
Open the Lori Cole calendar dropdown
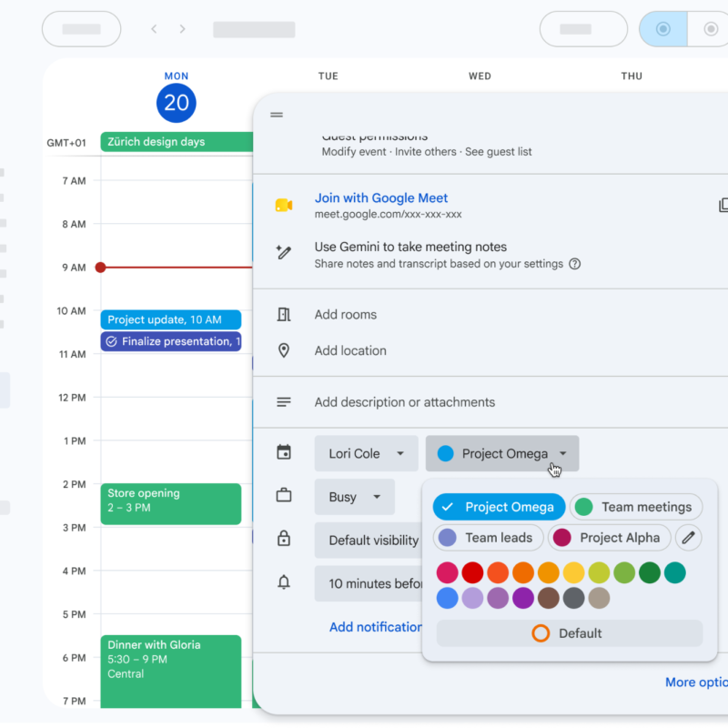click(367, 453)
